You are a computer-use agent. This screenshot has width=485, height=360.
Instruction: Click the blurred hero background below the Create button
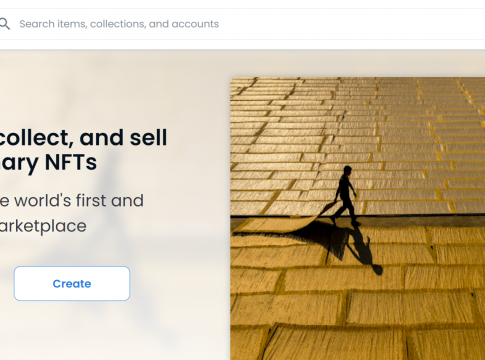point(100,330)
